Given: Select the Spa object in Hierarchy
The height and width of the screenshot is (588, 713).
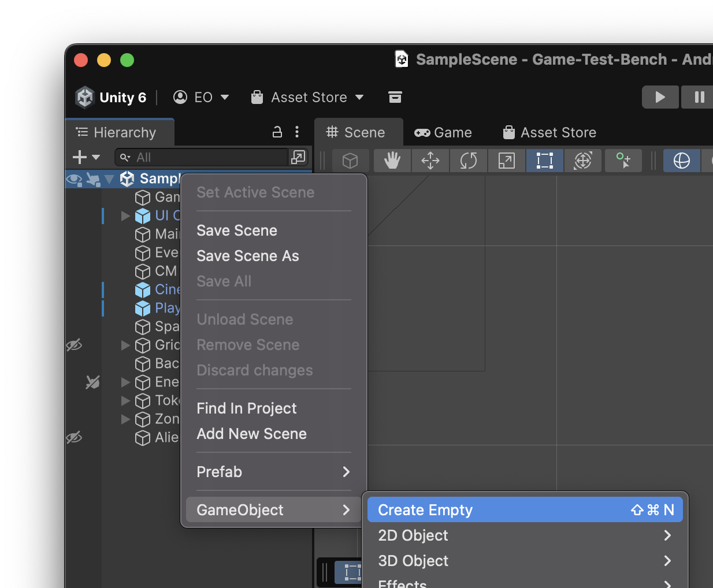Looking at the screenshot, I should 167,326.
